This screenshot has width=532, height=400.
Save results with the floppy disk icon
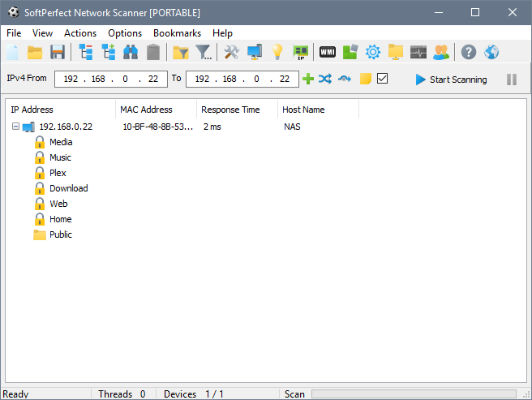(58, 52)
